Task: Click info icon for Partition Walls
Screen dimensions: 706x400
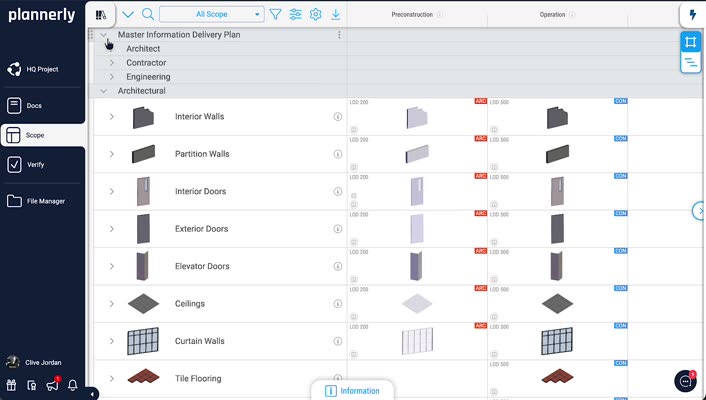Action: pos(338,154)
